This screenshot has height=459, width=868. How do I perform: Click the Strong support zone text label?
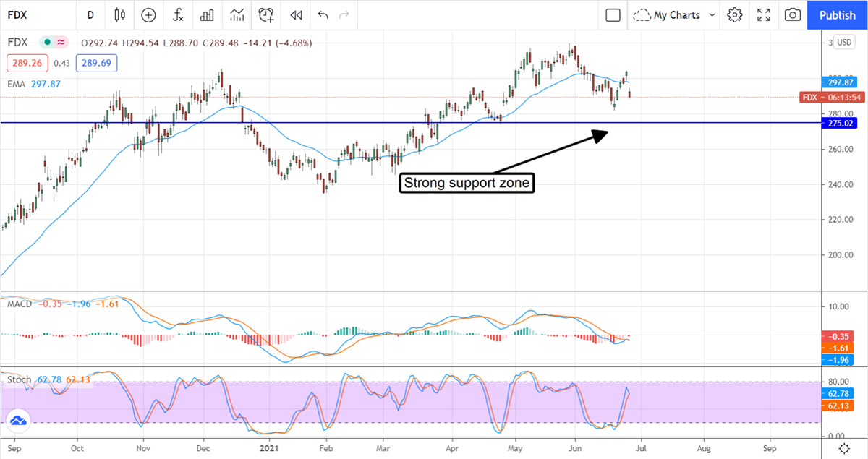pyautogui.click(x=467, y=184)
